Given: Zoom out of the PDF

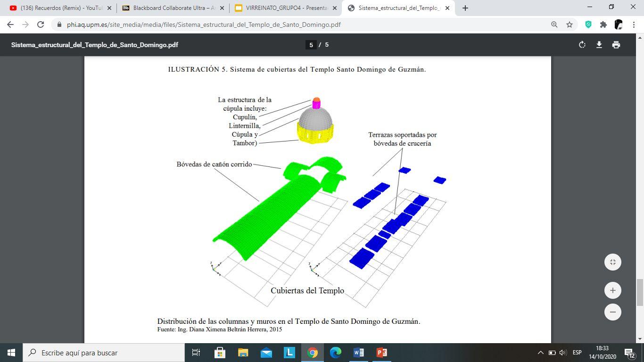Looking at the screenshot, I should tap(613, 312).
